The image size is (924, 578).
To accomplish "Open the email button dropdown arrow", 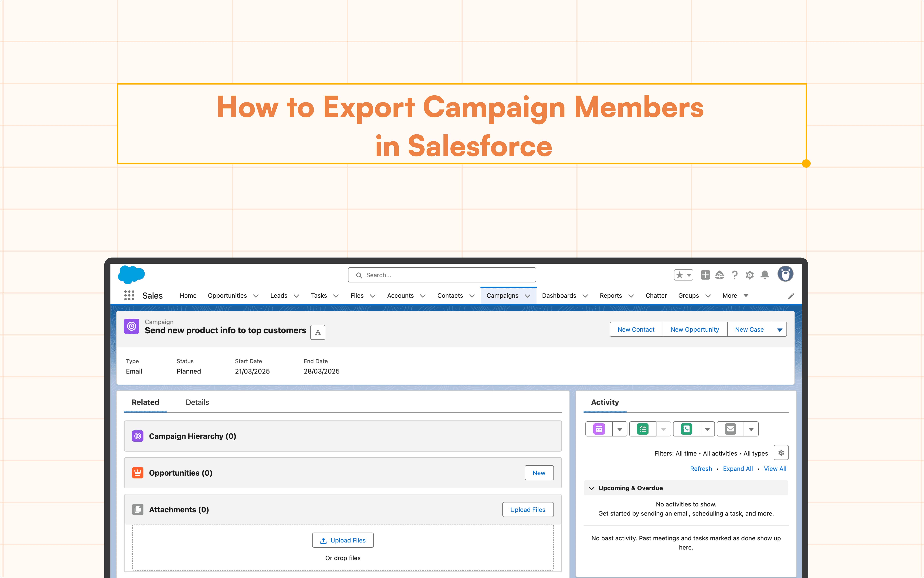I will pos(751,429).
